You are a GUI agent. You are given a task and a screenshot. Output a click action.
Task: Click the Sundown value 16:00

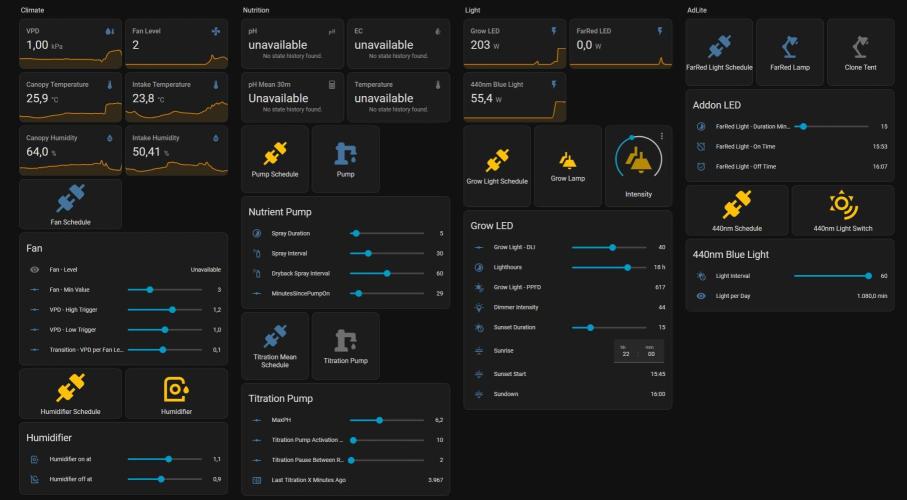coord(657,394)
